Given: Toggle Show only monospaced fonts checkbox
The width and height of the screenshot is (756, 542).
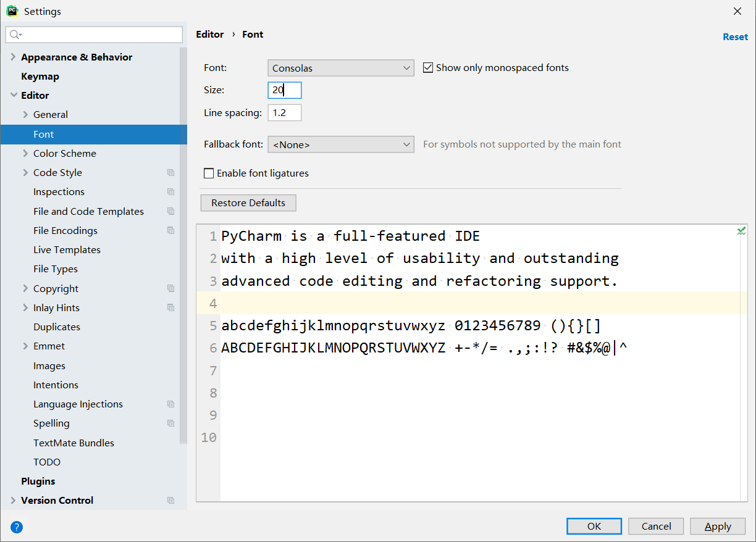Looking at the screenshot, I should [x=428, y=68].
